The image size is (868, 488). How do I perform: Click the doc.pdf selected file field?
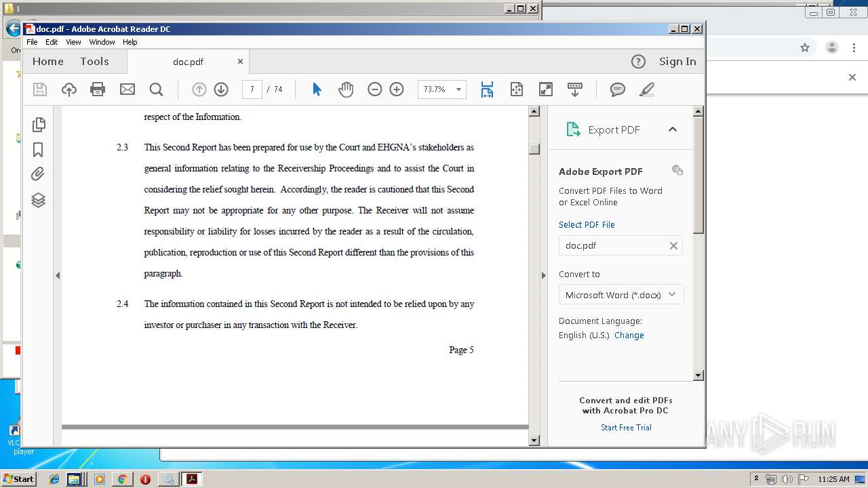point(620,245)
